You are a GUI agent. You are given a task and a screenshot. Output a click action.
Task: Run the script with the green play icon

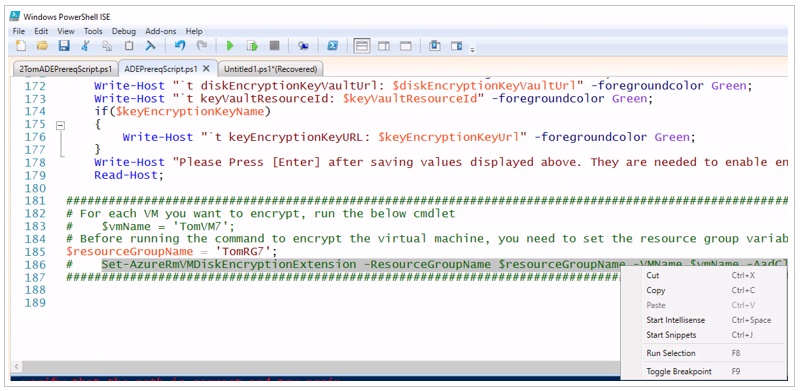point(230,46)
